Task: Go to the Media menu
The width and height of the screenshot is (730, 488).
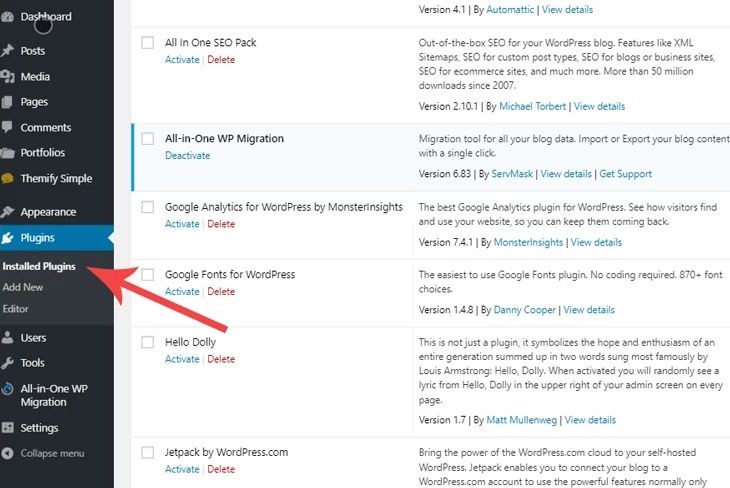Action: pyautogui.click(x=35, y=76)
